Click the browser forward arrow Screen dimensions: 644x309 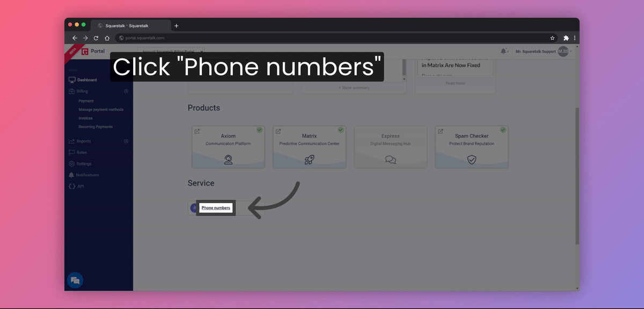[85, 38]
